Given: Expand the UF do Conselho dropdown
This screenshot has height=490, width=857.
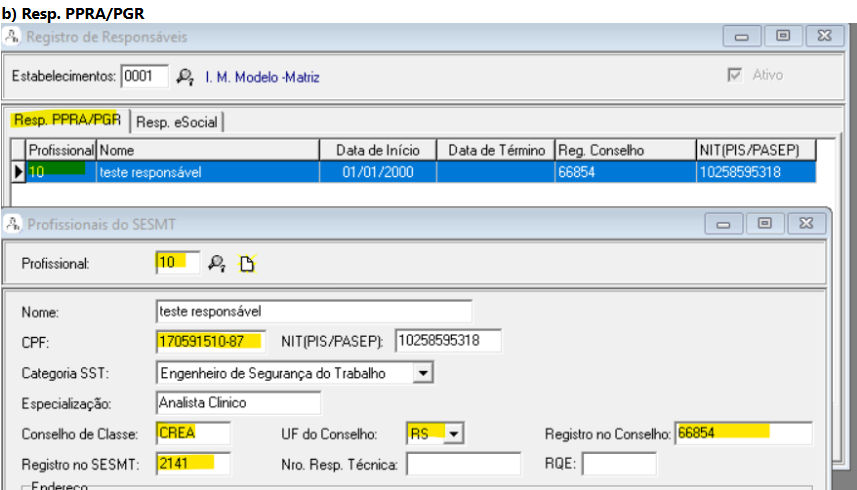Looking at the screenshot, I should tap(456, 434).
